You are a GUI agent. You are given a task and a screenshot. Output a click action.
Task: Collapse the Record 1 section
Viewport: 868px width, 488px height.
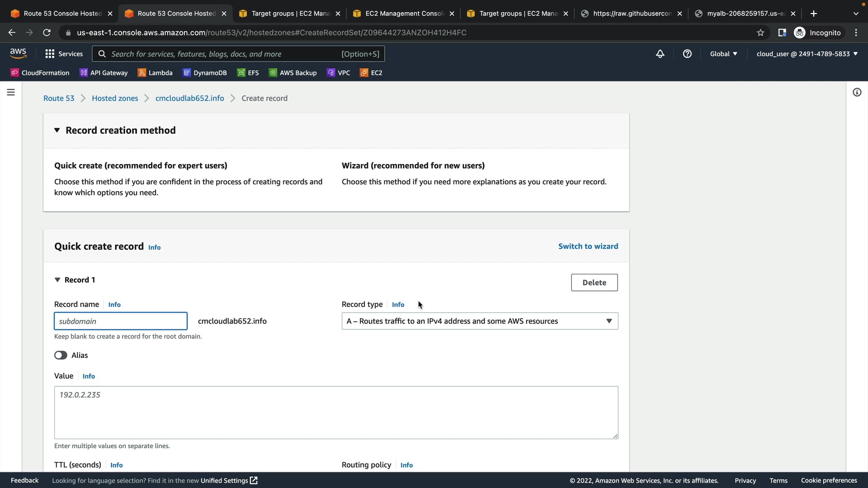pyautogui.click(x=57, y=280)
